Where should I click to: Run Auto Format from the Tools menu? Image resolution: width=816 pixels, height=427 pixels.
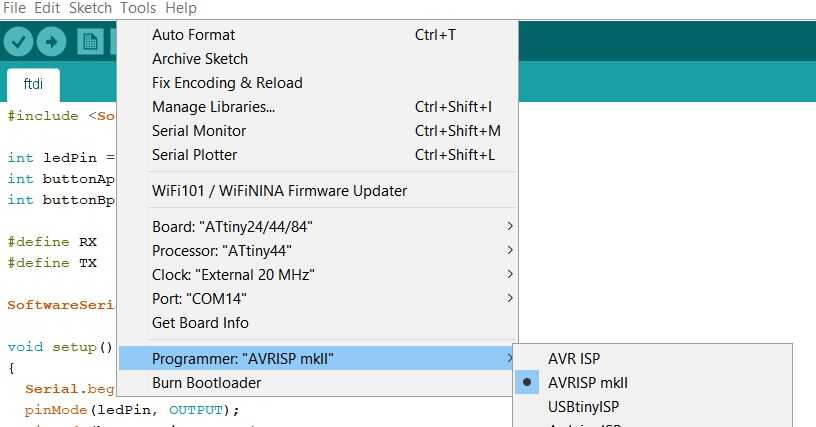194,35
